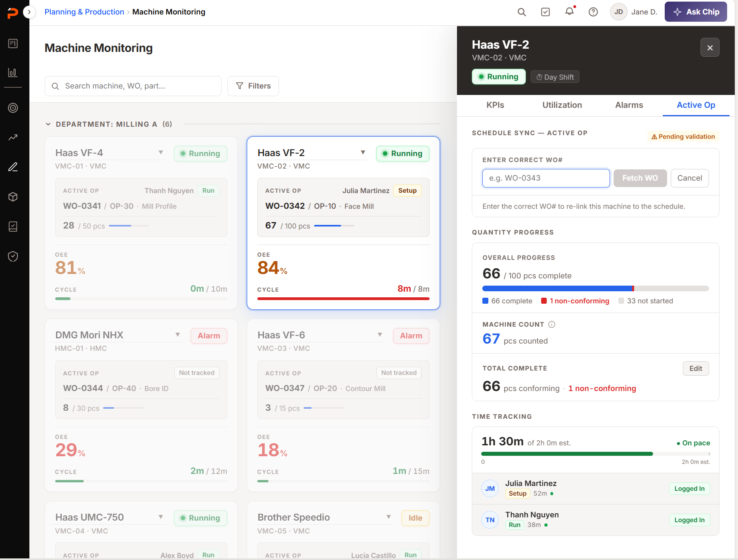Go to Planning & Production breadcrumb
738x560 pixels.
[x=84, y=12]
